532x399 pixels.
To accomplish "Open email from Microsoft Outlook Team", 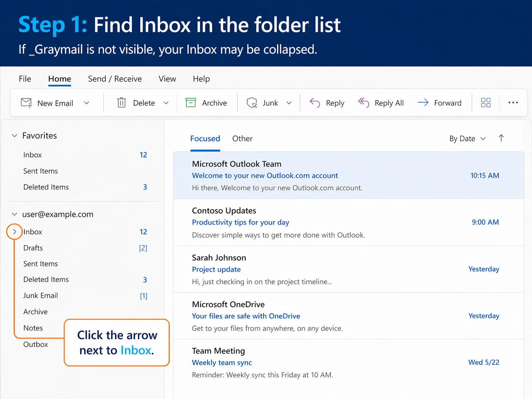I will [x=348, y=175].
